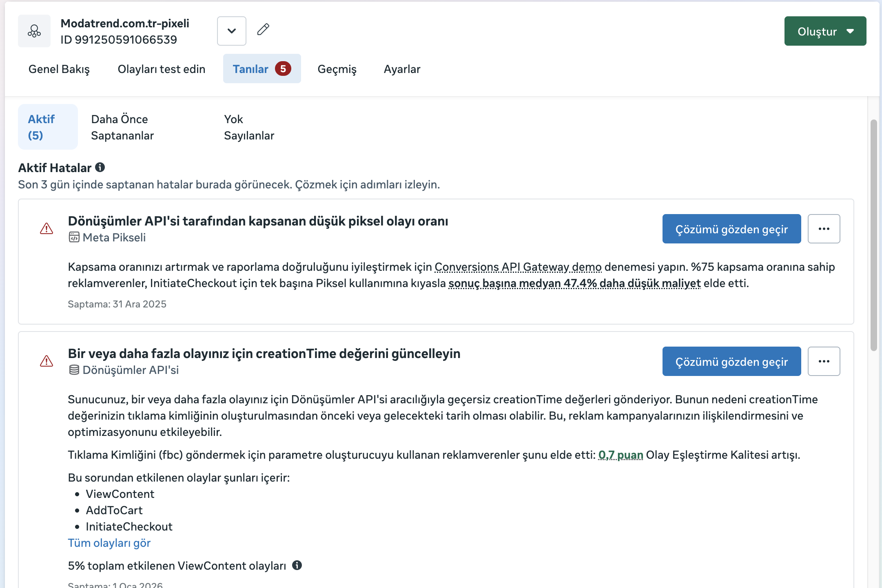Open the Olayları test edin tab
Viewport: 882px width, 588px height.
click(162, 69)
